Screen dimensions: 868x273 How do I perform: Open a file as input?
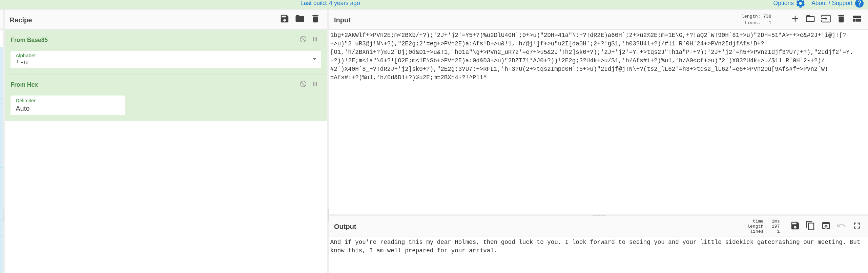(x=826, y=19)
